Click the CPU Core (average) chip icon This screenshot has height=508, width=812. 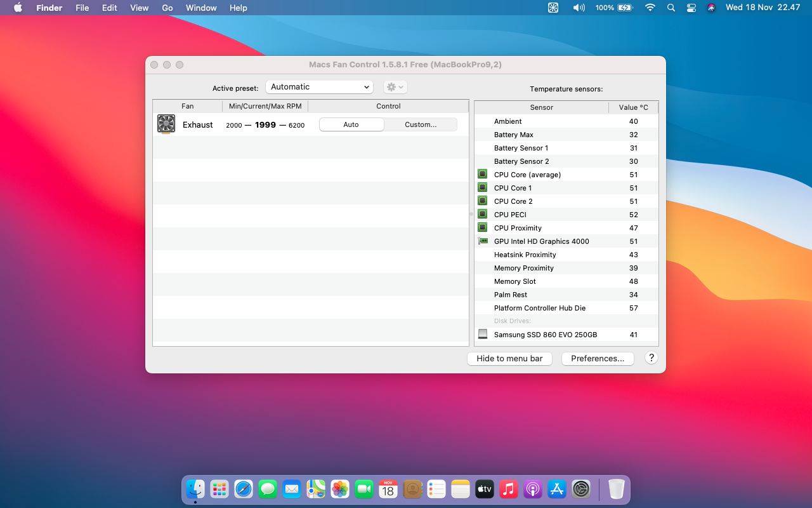482,175
